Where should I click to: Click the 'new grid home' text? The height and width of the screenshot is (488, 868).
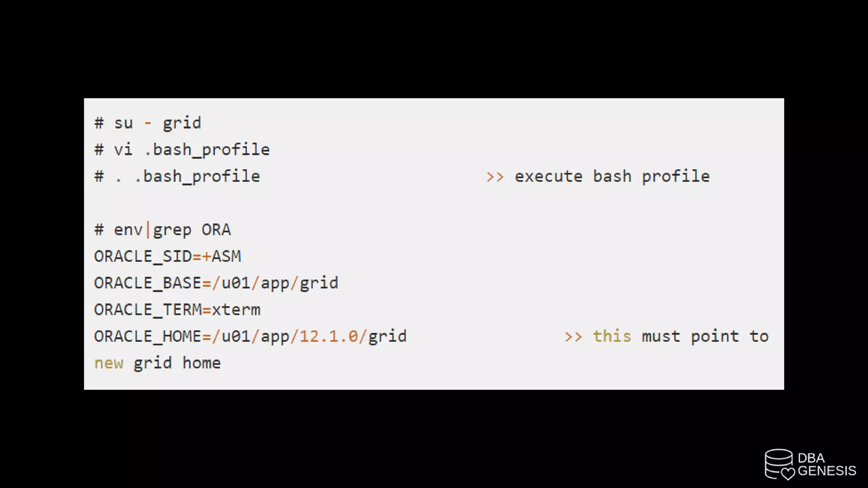pyautogui.click(x=157, y=363)
